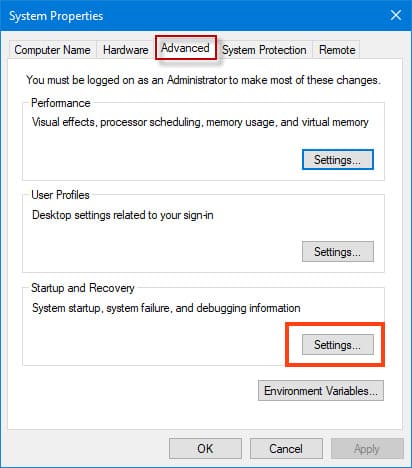Open the Environment Variables dialog
The image size is (412, 468).
coord(321,391)
